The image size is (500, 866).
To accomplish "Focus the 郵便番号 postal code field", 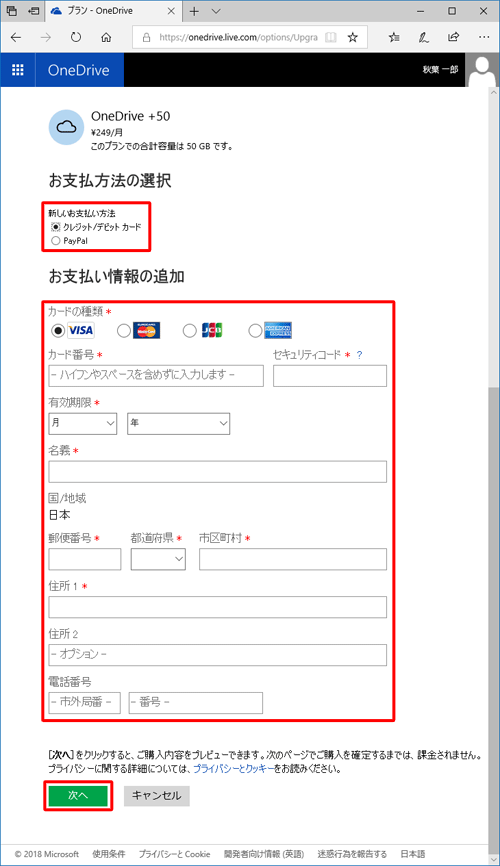I will [85, 559].
